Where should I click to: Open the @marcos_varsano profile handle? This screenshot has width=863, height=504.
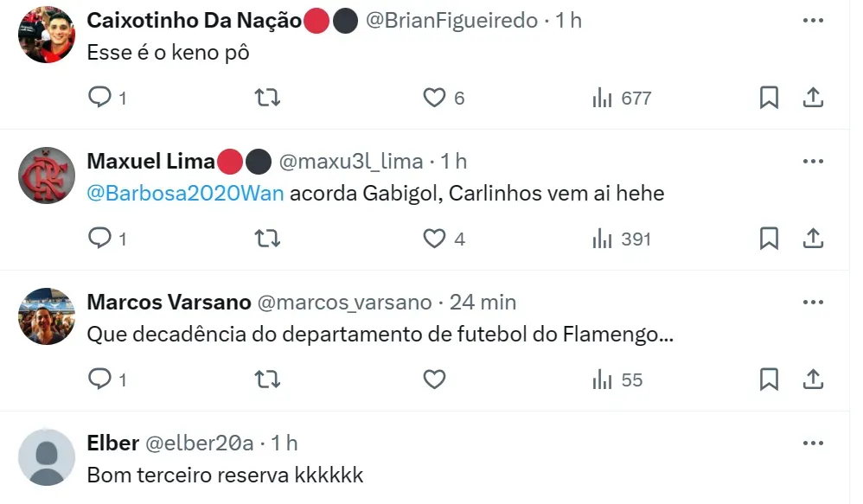click(x=344, y=302)
